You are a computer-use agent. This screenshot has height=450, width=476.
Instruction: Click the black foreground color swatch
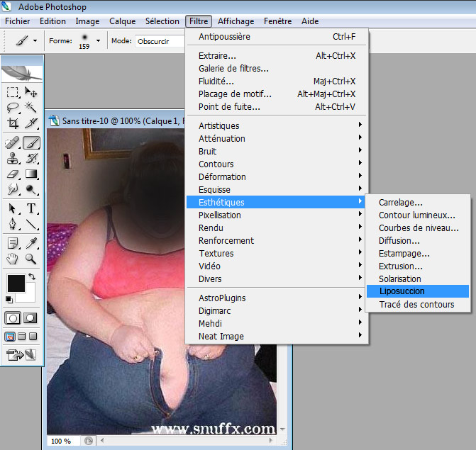click(x=16, y=283)
